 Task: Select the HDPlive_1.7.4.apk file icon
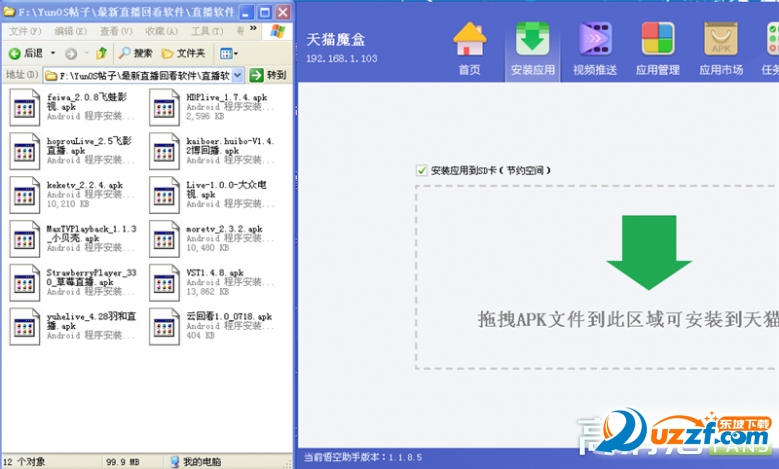tap(164, 107)
